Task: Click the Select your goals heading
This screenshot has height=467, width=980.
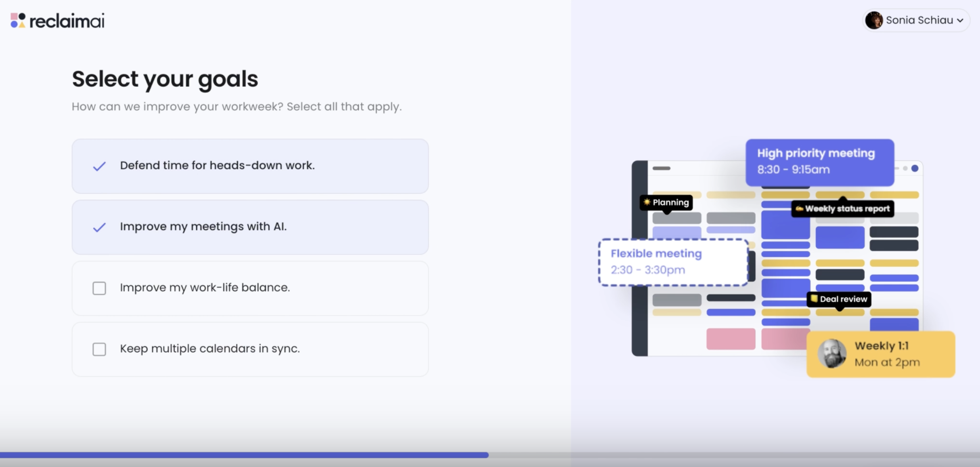Action: click(x=165, y=79)
